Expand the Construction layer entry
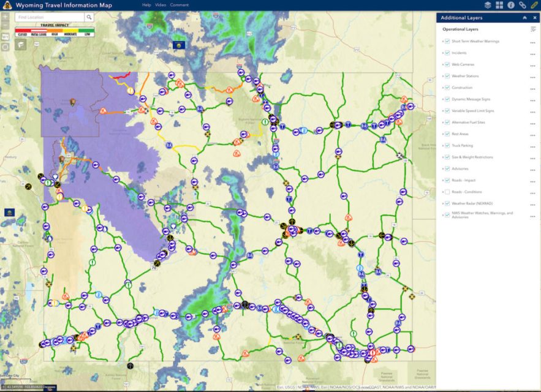The image size is (541, 392). pyautogui.click(x=442, y=87)
